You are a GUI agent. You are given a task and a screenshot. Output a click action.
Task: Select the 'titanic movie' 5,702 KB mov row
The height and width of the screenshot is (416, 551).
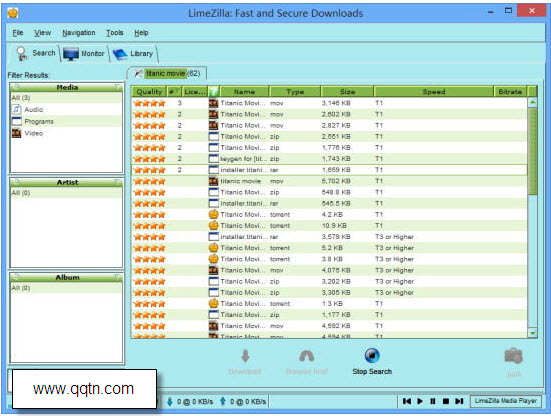329,181
